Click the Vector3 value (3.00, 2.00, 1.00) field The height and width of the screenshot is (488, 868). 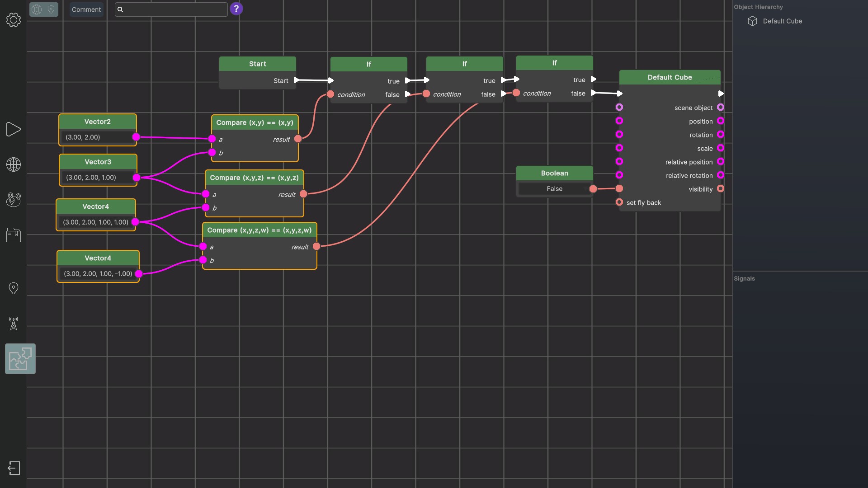97,178
